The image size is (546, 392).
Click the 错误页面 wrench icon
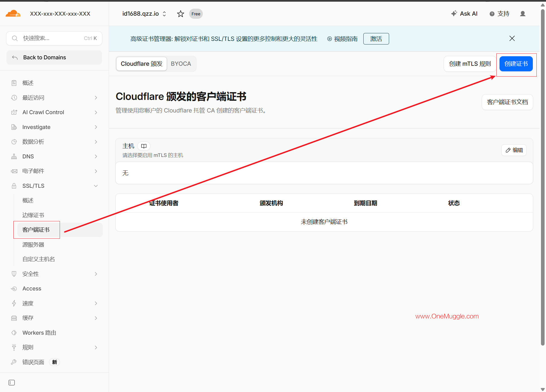[14, 362]
